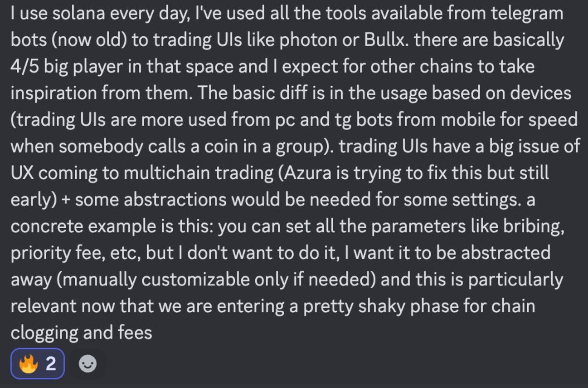Click the reaction count number 2
This screenshot has width=588, height=388.
coord(51,363)
